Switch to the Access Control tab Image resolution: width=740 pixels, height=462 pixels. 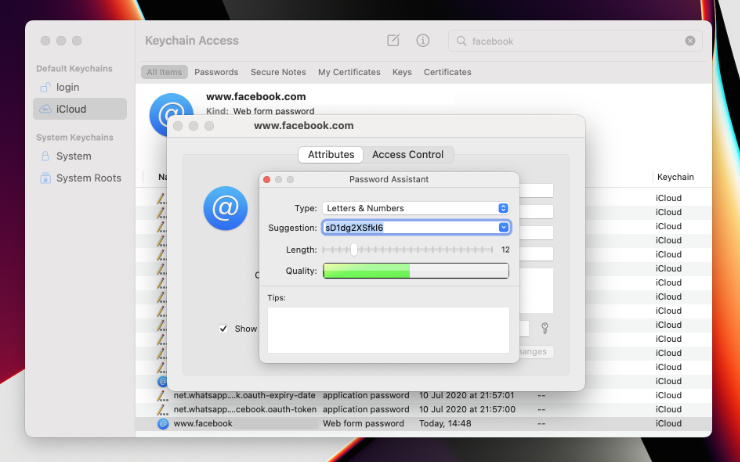(x=408, y=154)
